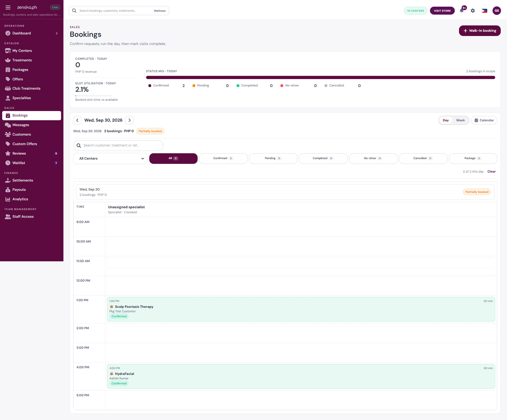Open Specialties sidebar item
Screen dimensions: 507x420
pos(32,98)
